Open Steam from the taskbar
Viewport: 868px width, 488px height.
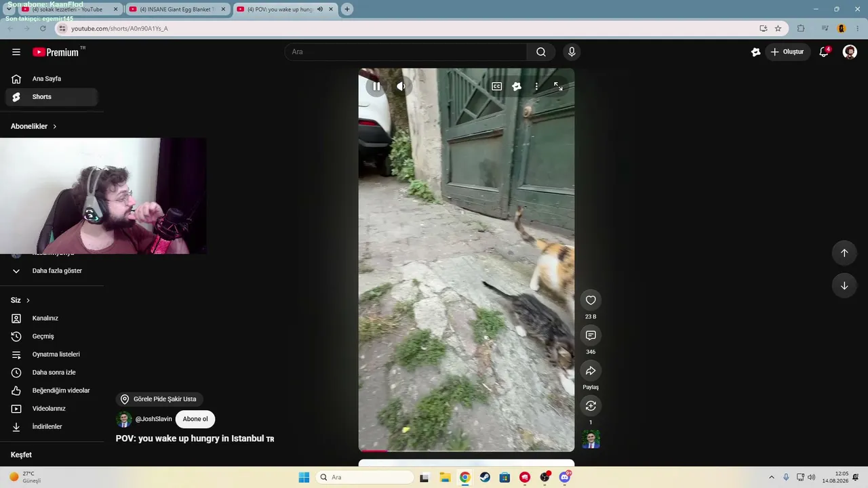coord(485,477)
